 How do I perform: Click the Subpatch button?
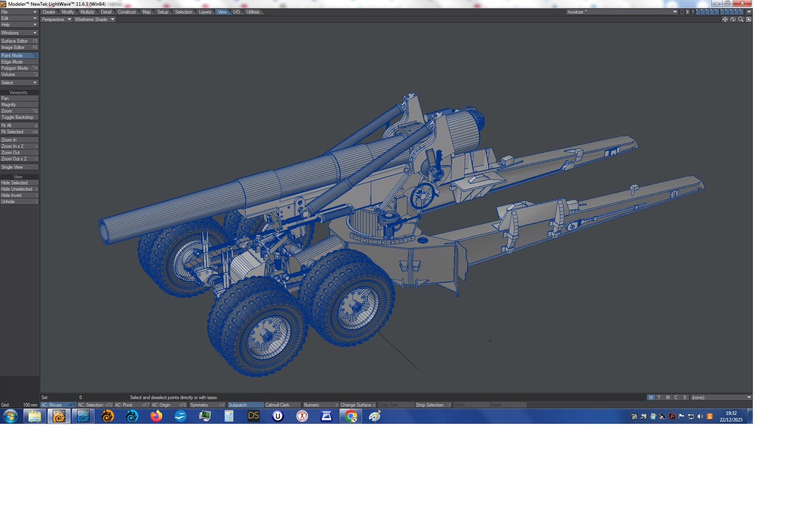[245, 405]
